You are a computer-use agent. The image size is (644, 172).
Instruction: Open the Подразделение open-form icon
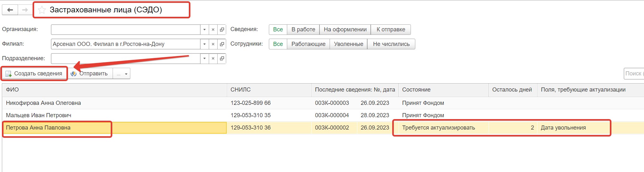coord(222,59)
